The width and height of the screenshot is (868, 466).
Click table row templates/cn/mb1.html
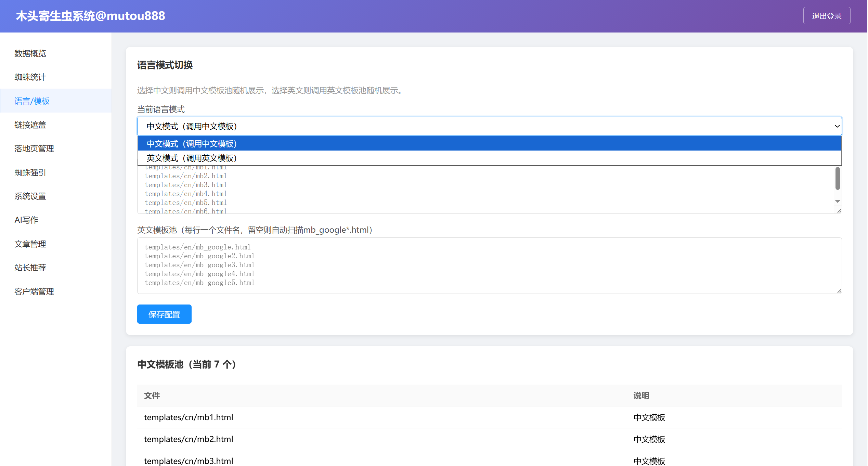coord(489,417)
